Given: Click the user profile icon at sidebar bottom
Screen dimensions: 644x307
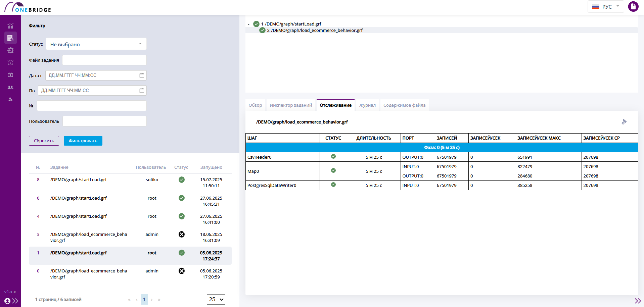Looking at the screenshot, I should click(x=7, y=301).
